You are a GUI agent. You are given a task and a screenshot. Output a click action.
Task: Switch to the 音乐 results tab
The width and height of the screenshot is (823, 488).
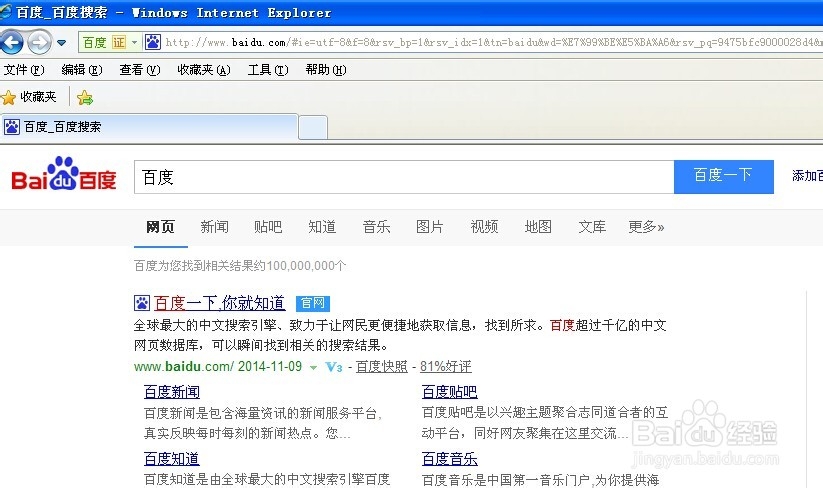click(376, 227)
